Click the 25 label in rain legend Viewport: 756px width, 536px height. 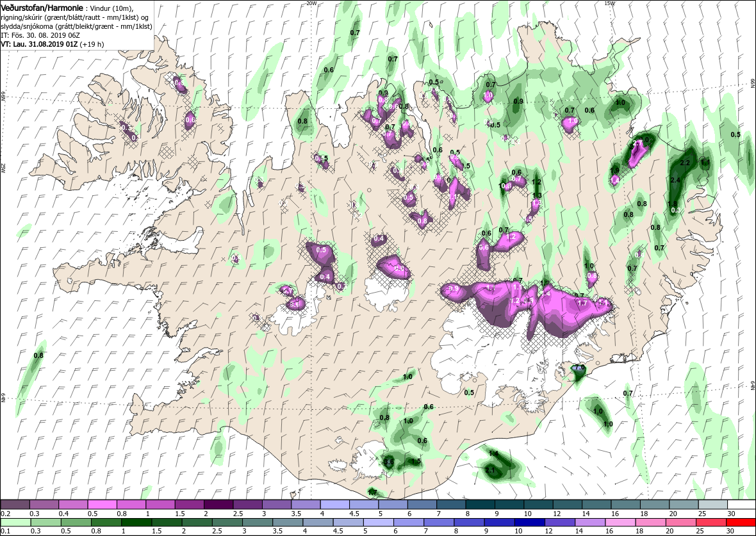click(700, 531)
